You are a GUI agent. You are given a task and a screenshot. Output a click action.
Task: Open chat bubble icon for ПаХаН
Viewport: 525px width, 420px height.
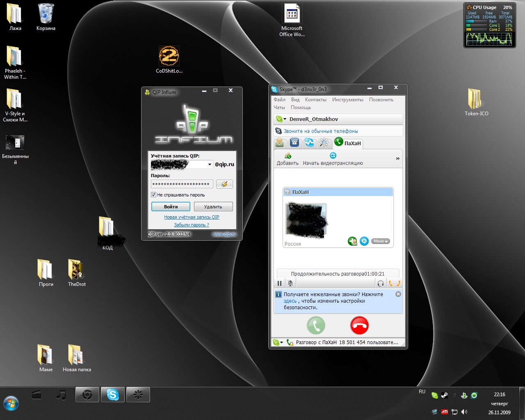[x=364, y=241]
